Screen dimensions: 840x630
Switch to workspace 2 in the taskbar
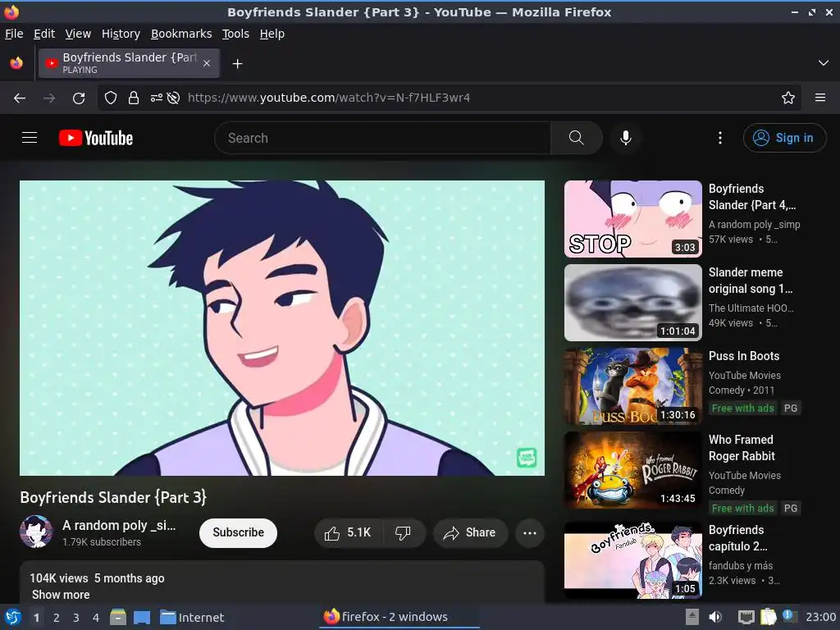coord(57,618)
